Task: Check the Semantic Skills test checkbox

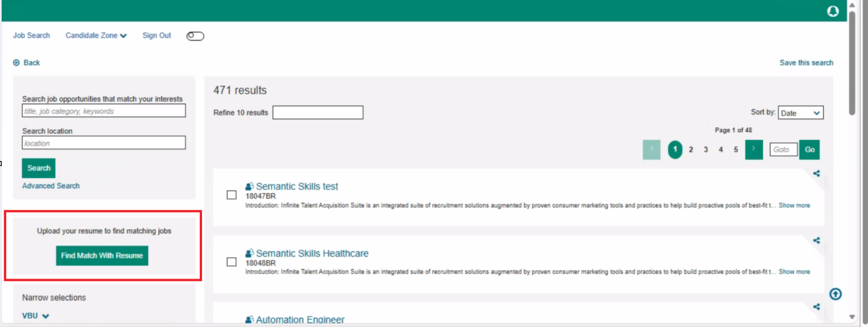Action: pyautogui.click(x=232, y=195)
